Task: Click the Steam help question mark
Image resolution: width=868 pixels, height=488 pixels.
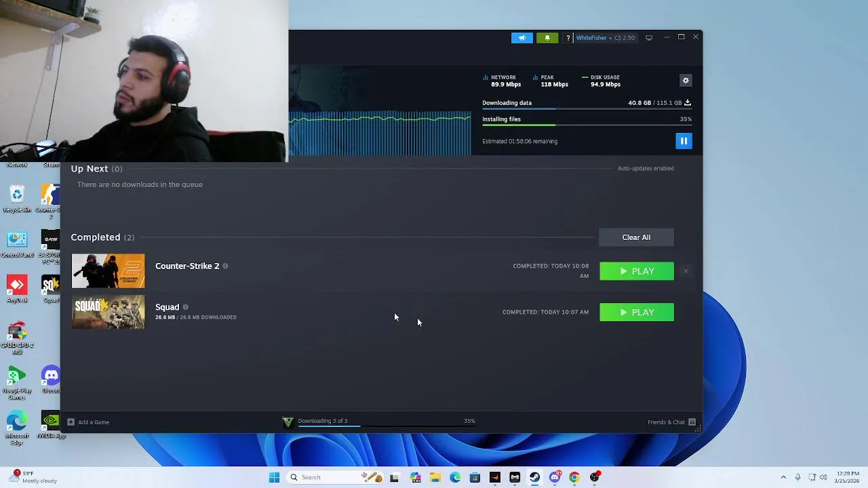Action: (568, 38)
